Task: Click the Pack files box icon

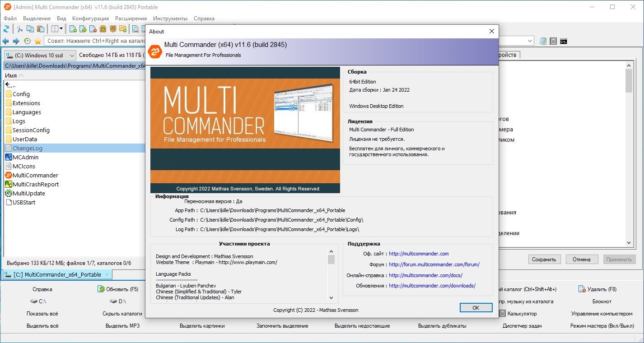Action: [x=113, y=29]
